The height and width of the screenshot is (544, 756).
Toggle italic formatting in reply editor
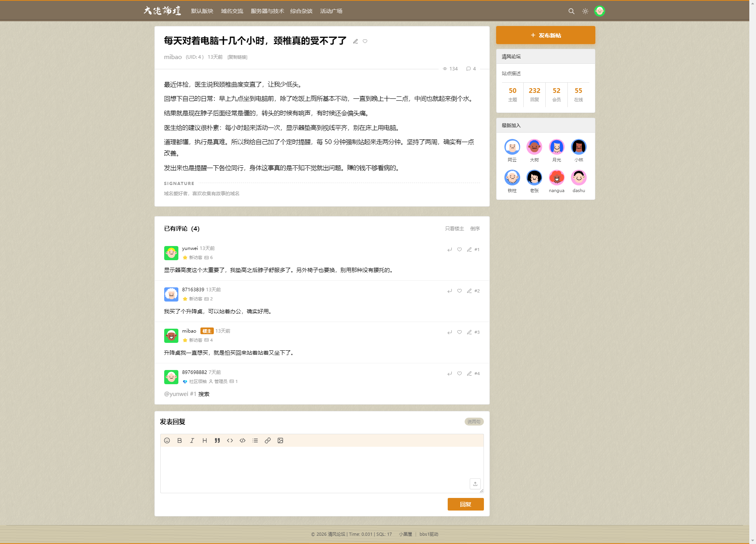tap(192, 440)
